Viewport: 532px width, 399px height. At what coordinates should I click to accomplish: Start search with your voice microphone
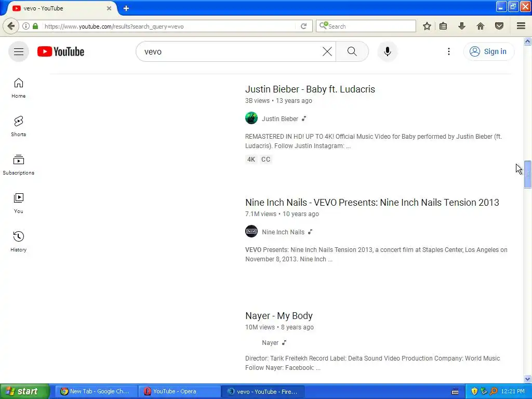tap(387, 51)
